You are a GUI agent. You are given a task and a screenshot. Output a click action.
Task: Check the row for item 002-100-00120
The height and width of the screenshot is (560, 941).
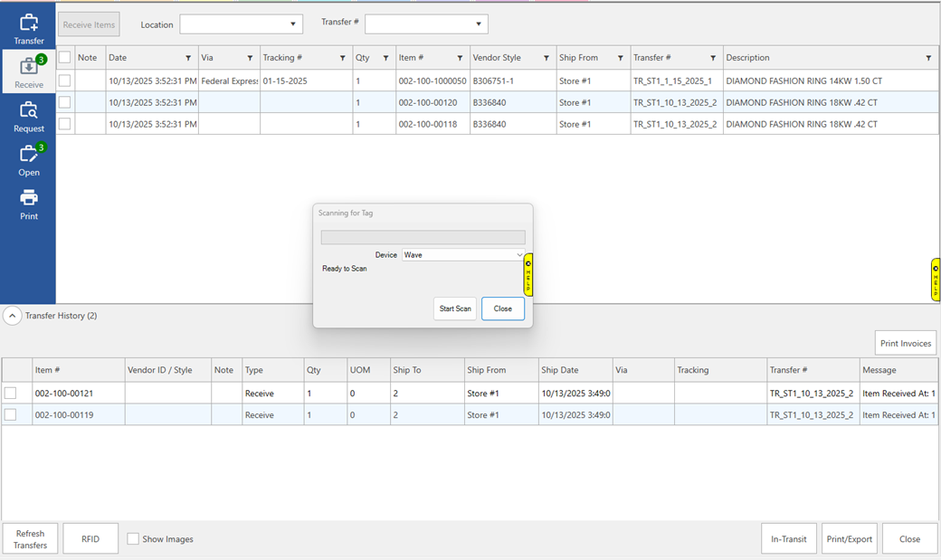pyautogui.click(x=64, y=102)
